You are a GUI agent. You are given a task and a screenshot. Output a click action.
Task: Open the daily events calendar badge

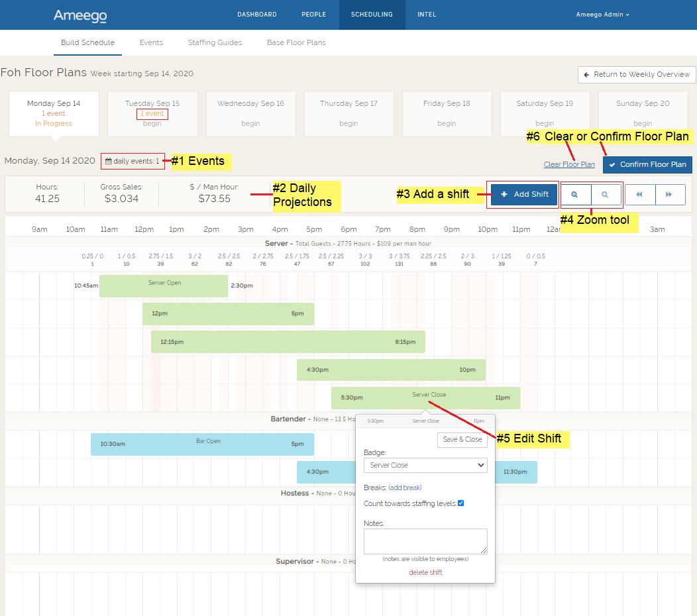click(133, 161)
